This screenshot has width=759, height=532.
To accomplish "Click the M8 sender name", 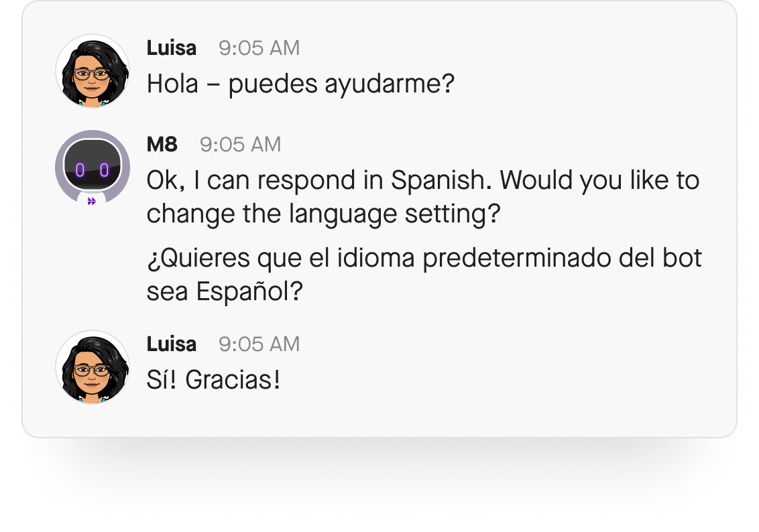I will coord(162,144).
